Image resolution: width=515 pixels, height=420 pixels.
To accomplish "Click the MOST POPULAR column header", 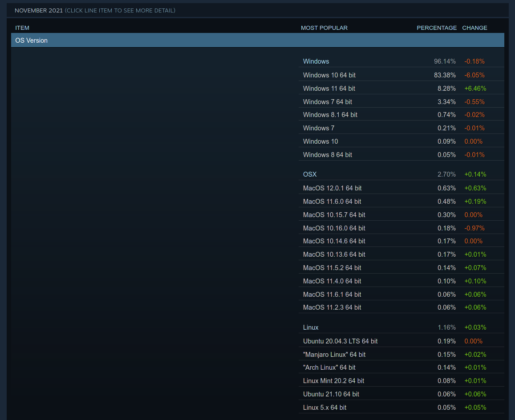I will click(324, 28).
